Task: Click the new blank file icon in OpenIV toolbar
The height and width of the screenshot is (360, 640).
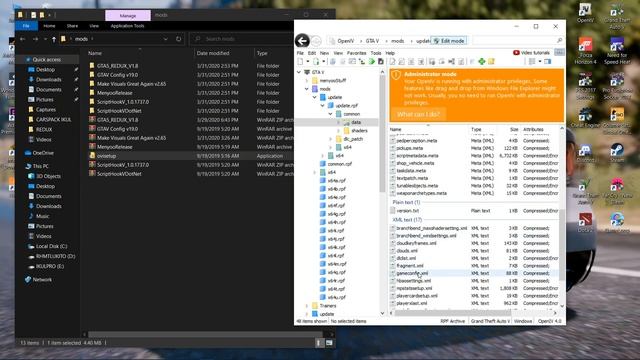Action: pos(300,62)
